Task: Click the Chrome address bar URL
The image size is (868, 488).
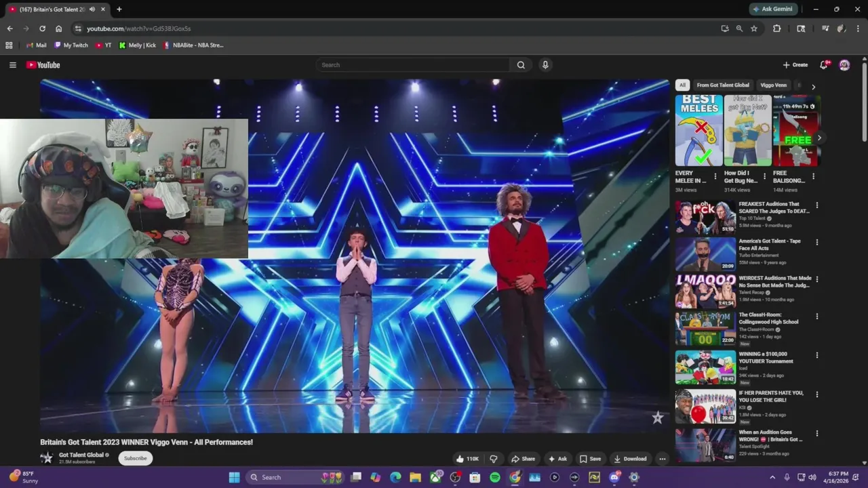Action: pyautogui.click(x=139, y=28)
